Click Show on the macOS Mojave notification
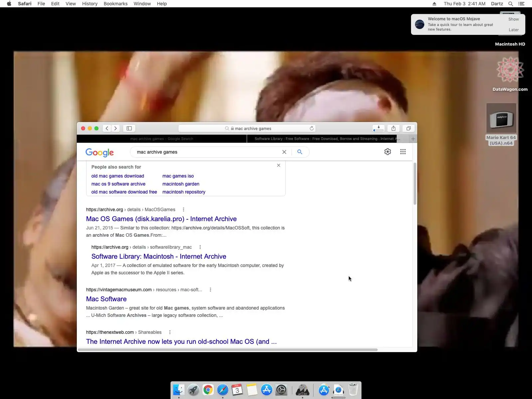The image size is (532, 399). tap(513, 19)
